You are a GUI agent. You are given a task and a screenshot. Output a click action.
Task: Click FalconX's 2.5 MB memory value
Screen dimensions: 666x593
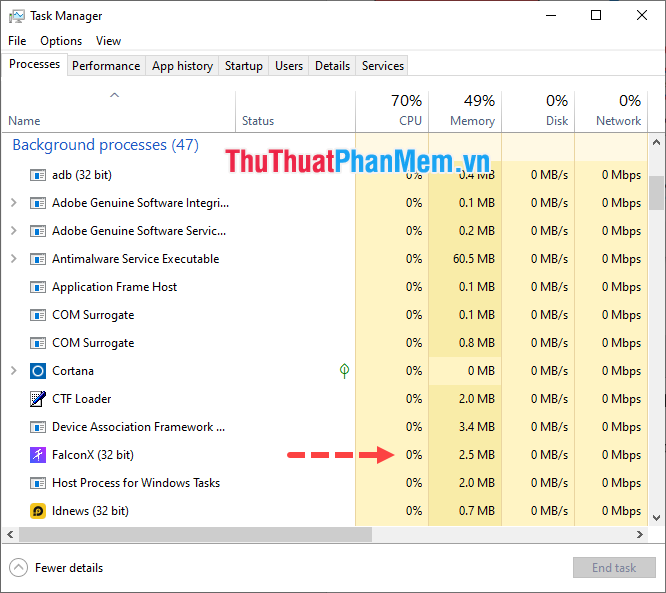coord(477,455)
